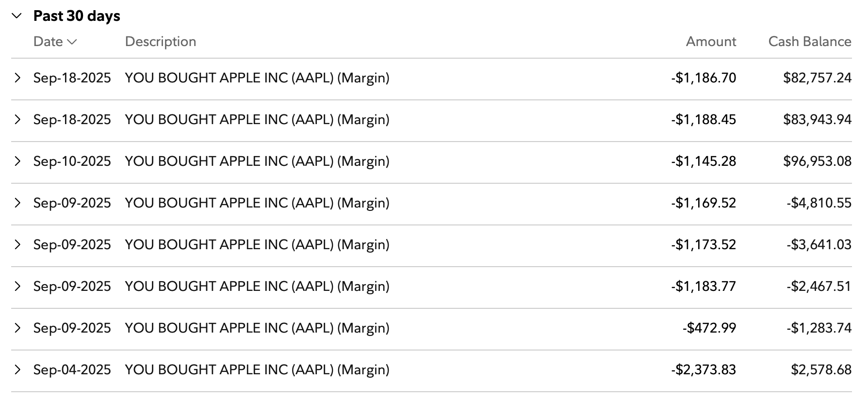Click the $96,953.08 cash balance value
The width and height of the screenshot is (868, 399).
click(x=817, y=161)
